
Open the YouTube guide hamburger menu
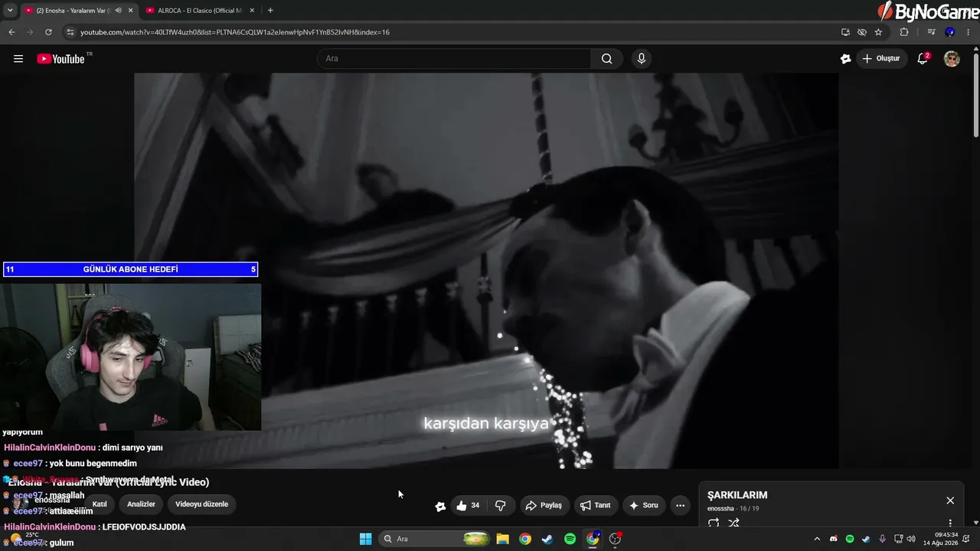point(18,59)
